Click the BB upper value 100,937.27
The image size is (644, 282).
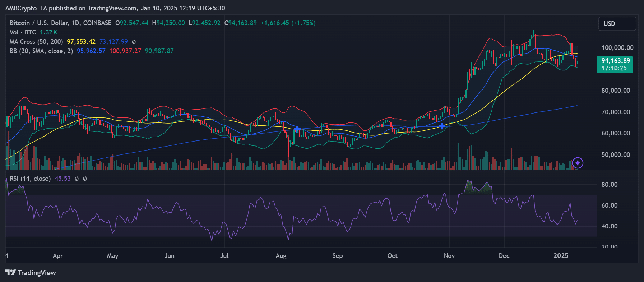(x=125, y=51)
